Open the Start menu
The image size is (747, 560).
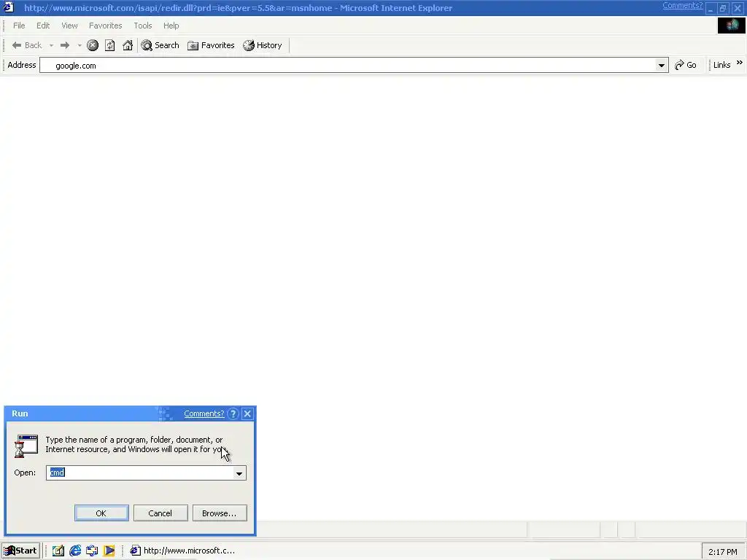20,551
